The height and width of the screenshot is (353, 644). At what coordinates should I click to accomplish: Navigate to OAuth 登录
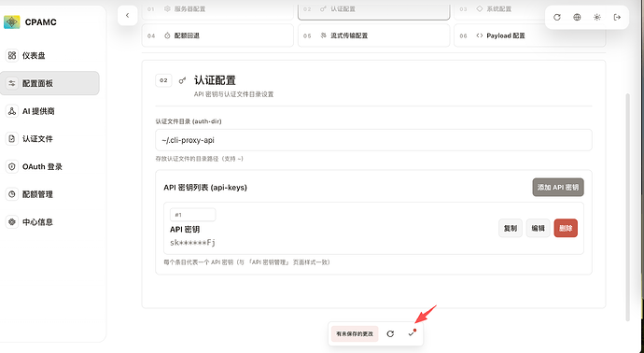tap(49, 166)
